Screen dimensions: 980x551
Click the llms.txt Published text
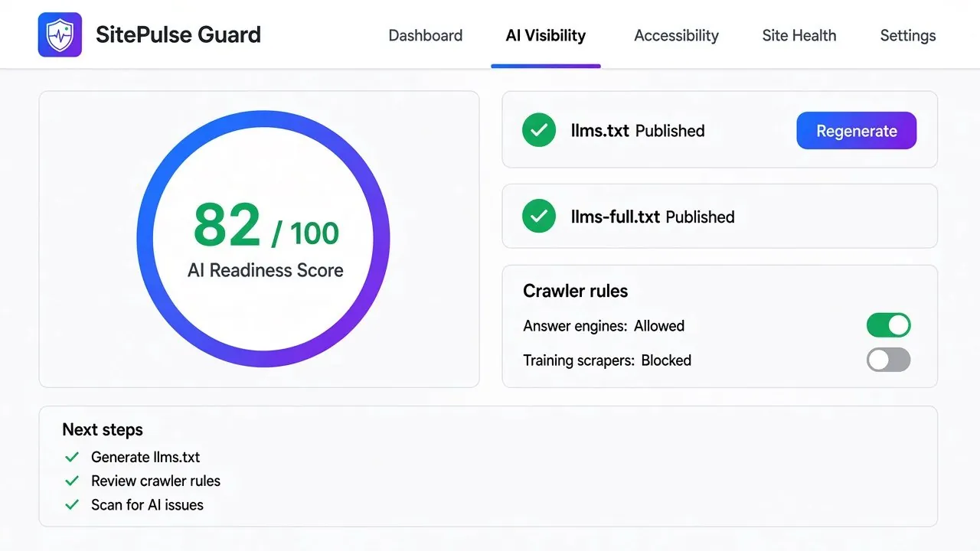(x=638, y=131)
